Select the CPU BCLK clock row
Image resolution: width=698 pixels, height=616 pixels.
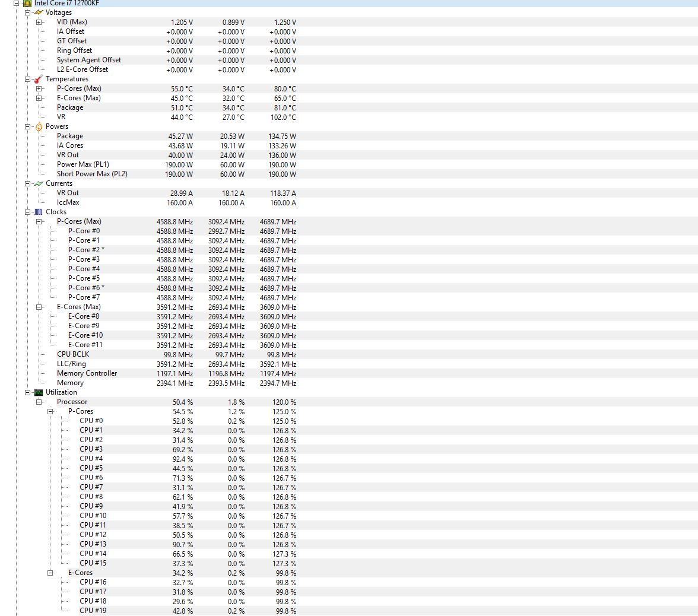73,354
